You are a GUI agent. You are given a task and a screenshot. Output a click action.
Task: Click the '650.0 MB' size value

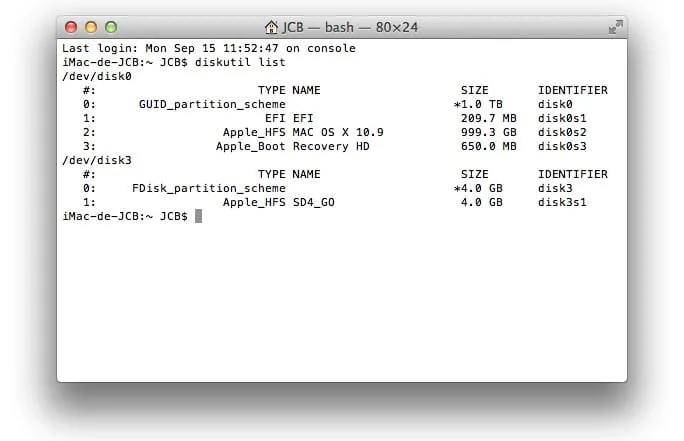(489, 147)
